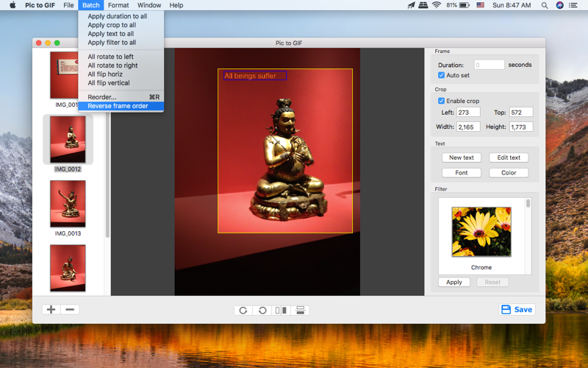Disable the Enable crop checkbox

(x=442, y=101)
